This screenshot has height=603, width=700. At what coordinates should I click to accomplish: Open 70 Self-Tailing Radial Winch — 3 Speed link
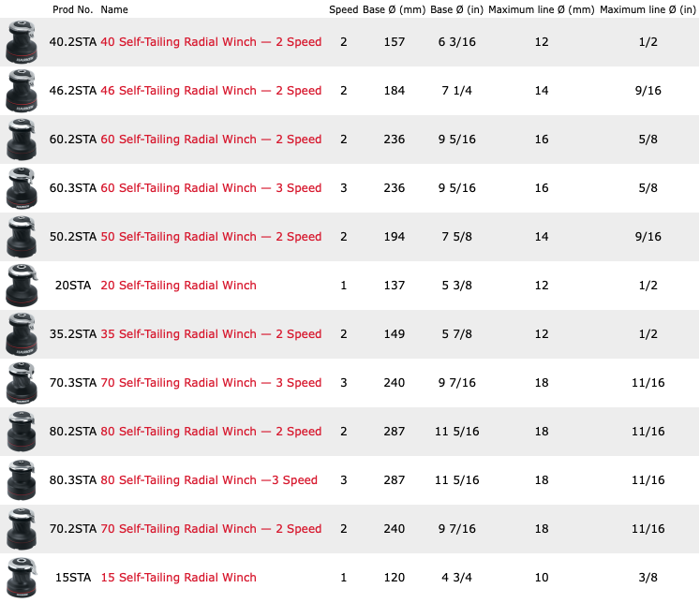coord(211,383)
